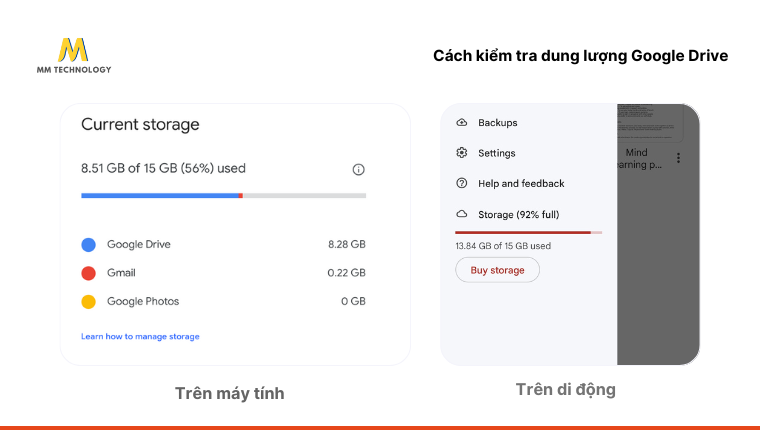
Task: Open the three-dot menu beside Mind file
Action: [x=679, y=158]
